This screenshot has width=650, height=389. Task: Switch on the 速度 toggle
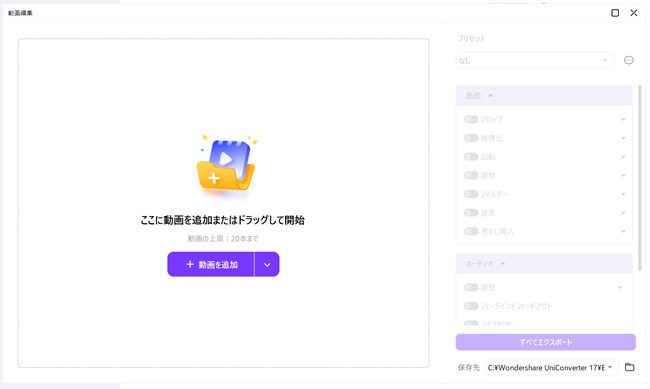point(471,213)
